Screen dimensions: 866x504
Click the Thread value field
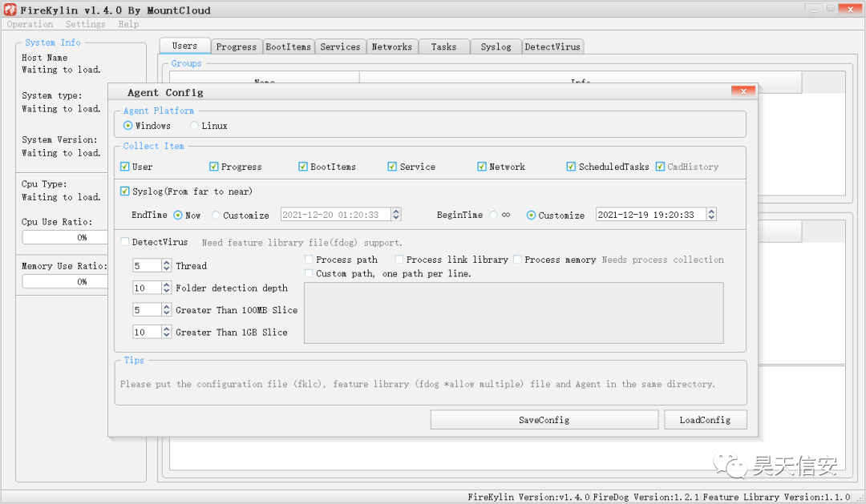[x=147, y=265]
